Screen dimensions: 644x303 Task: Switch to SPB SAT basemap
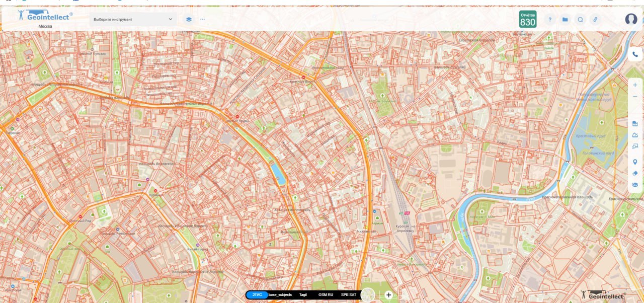(x=349, y=294)
